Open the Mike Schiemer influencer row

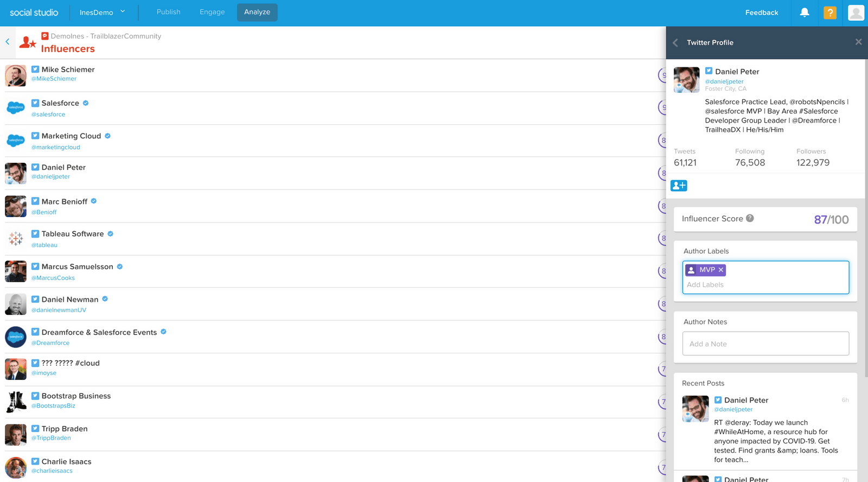(x=68, y=69)
